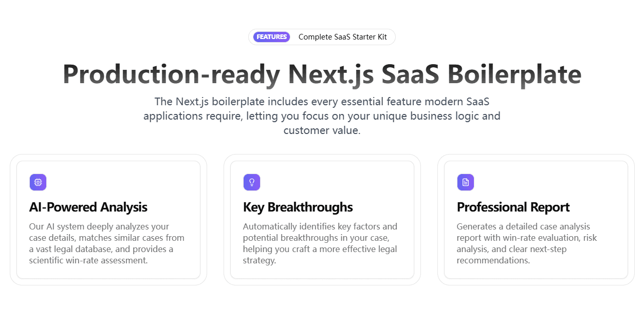Click the purple FEATURES badge
Image resolution: width=644 pixels, height=326 pixels.
click(272, 37)
